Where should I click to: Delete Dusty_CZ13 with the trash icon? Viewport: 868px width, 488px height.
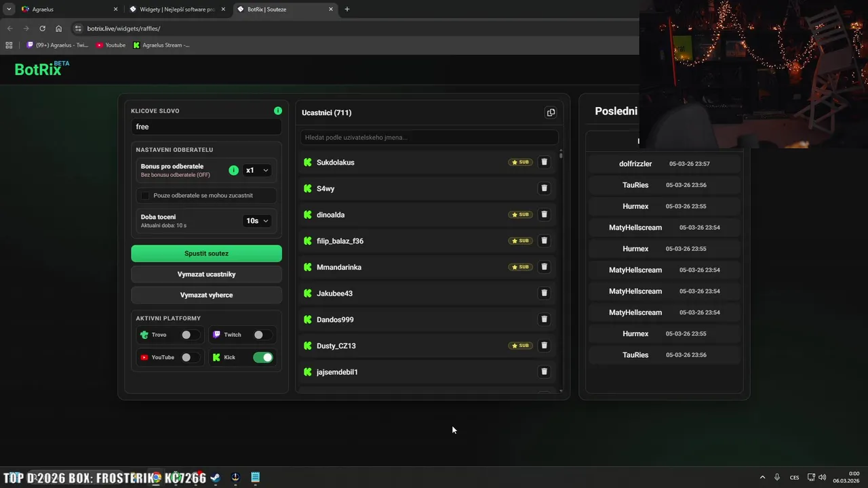click(x=544, y=346)
